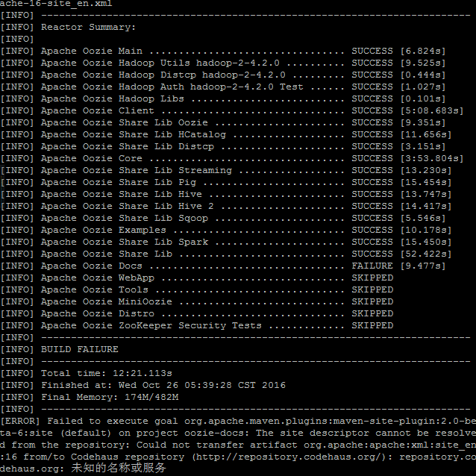Click 'Apache Oozie Share Lib Oozie' text
The image size is (476, 476).
[x=125, y=122]
